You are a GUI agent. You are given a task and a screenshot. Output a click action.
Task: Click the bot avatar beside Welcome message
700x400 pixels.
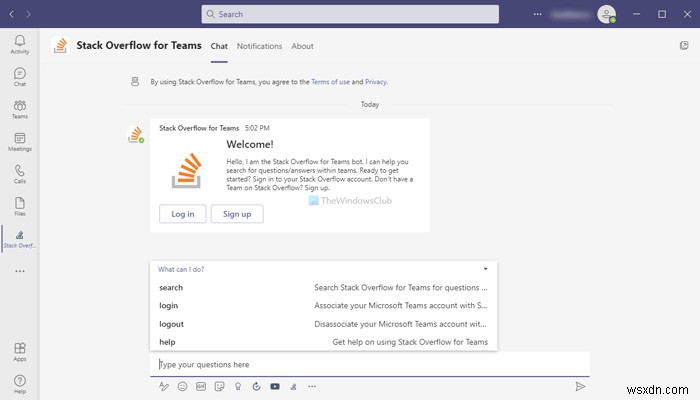tap(136, 134)
